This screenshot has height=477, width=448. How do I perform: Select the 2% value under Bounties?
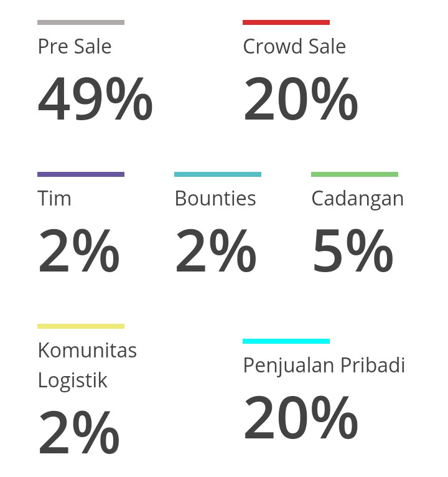216,251
